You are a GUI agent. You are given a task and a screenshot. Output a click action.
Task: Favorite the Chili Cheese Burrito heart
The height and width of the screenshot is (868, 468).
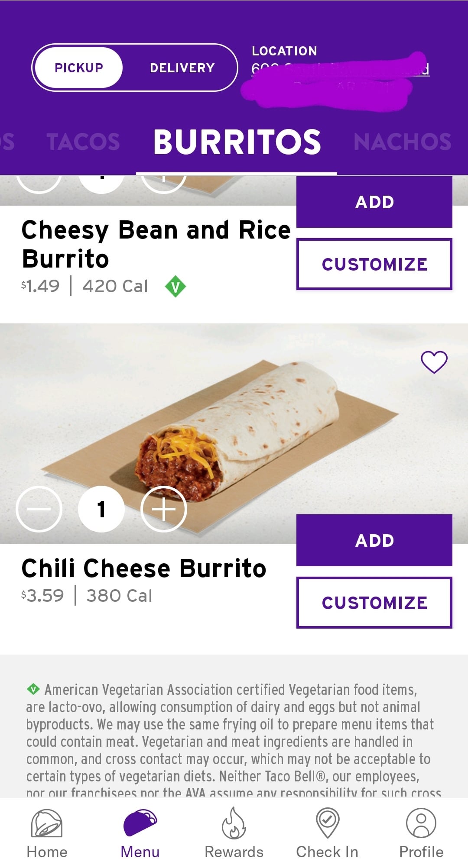(434, 362)
